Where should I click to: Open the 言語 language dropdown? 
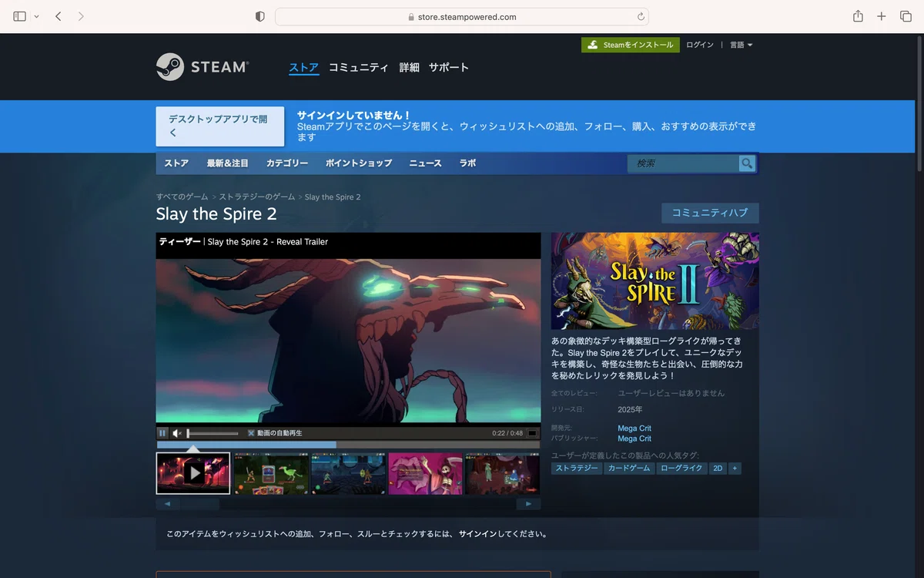coord(741,45)
